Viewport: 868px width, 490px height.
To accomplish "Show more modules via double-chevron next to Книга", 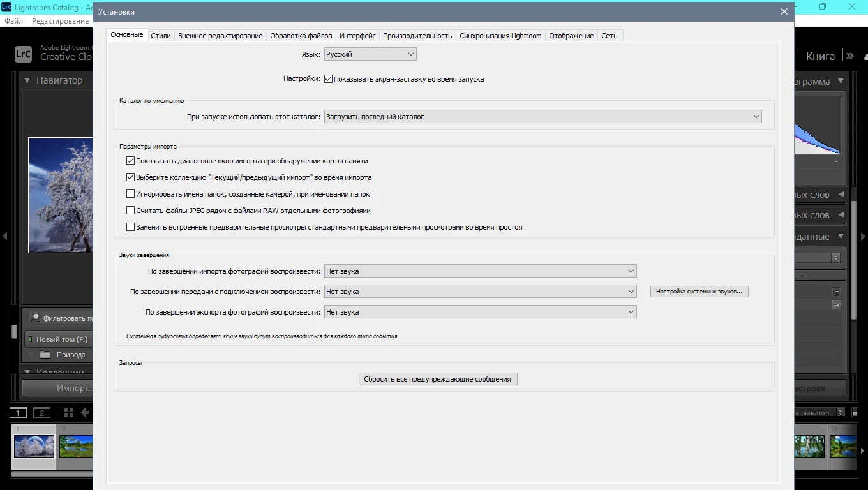I will (849, 56).
